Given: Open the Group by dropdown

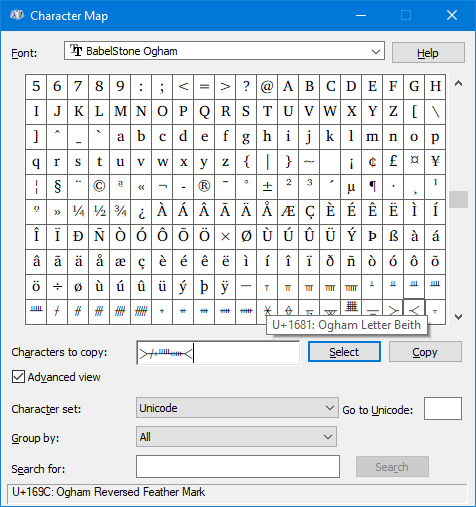Looking at the screenshot, I should coord(236,437).
